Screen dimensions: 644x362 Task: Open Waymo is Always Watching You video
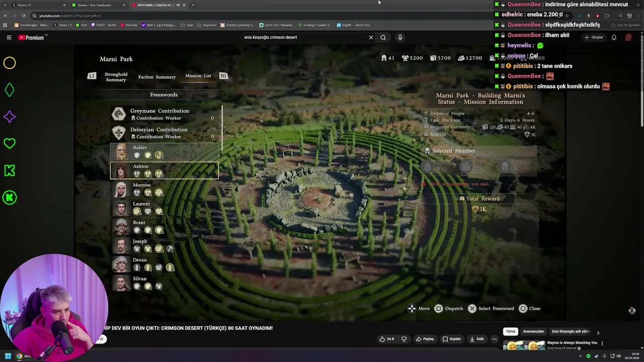(572, 343)
